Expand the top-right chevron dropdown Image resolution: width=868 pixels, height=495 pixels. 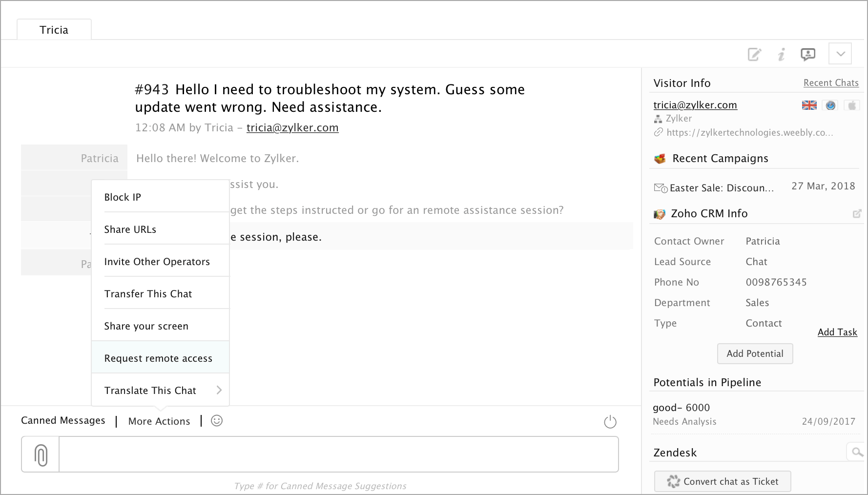click(840, 54)
